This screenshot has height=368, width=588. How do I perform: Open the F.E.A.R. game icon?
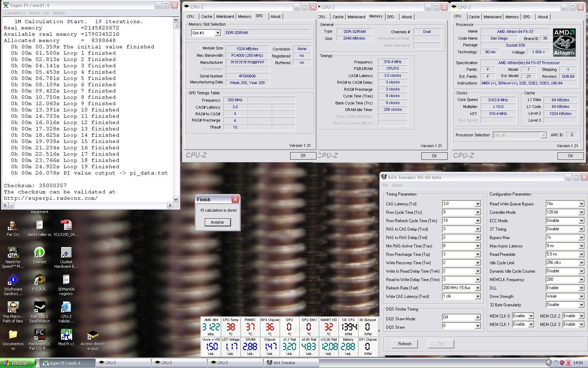click(x=40, y=280)
